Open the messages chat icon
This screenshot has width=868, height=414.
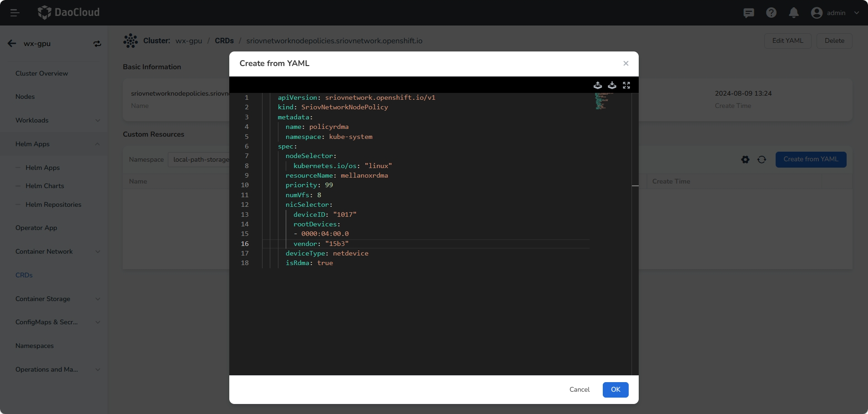pos(748,13)
